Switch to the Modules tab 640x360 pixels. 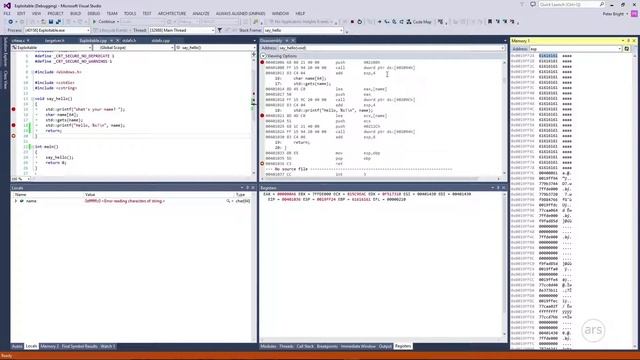268,347
